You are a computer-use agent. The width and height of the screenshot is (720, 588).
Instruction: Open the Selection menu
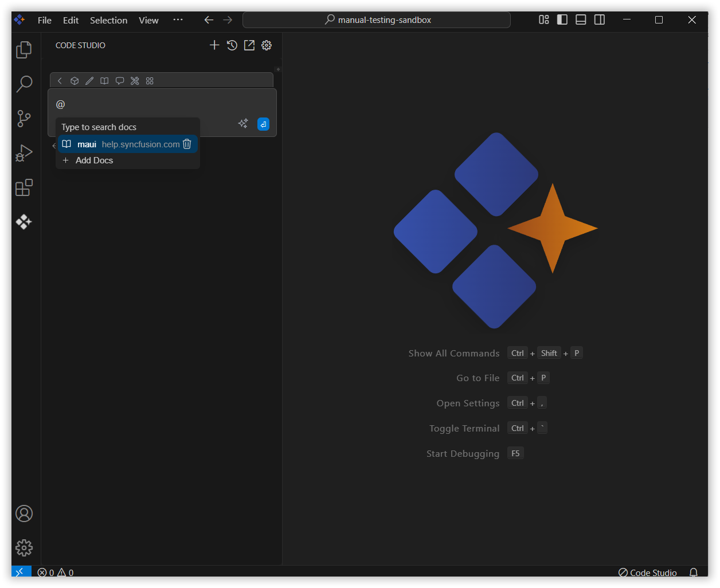point(109,20)
